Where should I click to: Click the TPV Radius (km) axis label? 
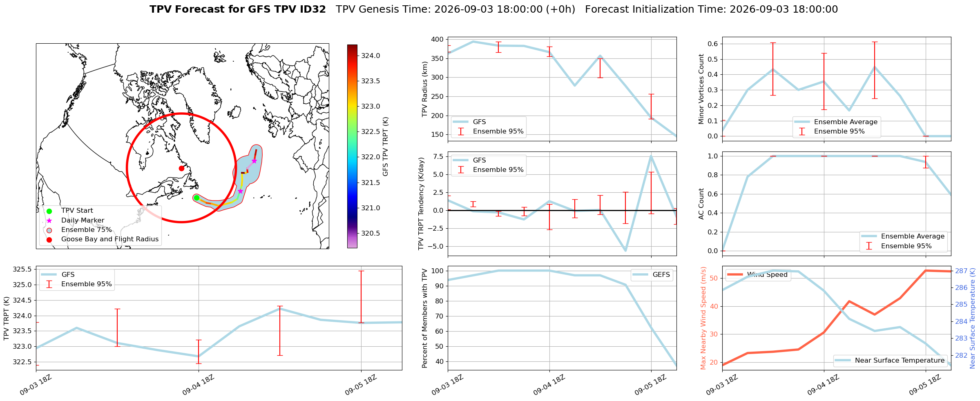tap(424, 89)
